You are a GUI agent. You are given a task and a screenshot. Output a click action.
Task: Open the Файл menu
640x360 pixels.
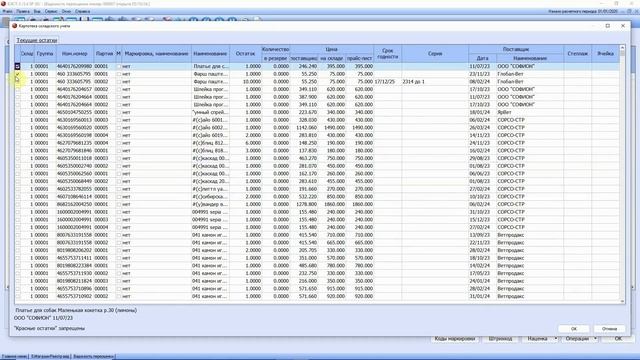click(x=7, y=11)
